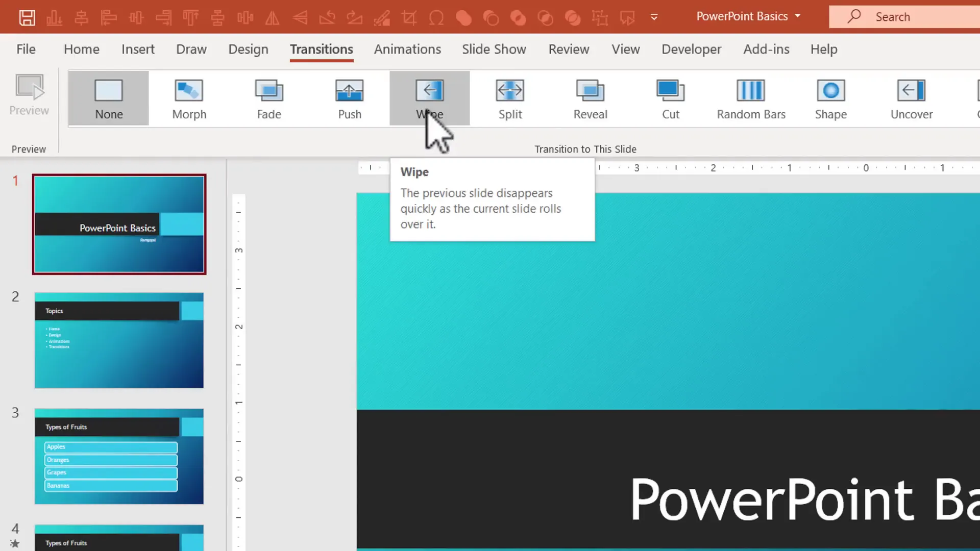Image resolution: width=980 pixels, height=551 pixels.
Task: Apply the Morph transition
Action: pos(189,98)
